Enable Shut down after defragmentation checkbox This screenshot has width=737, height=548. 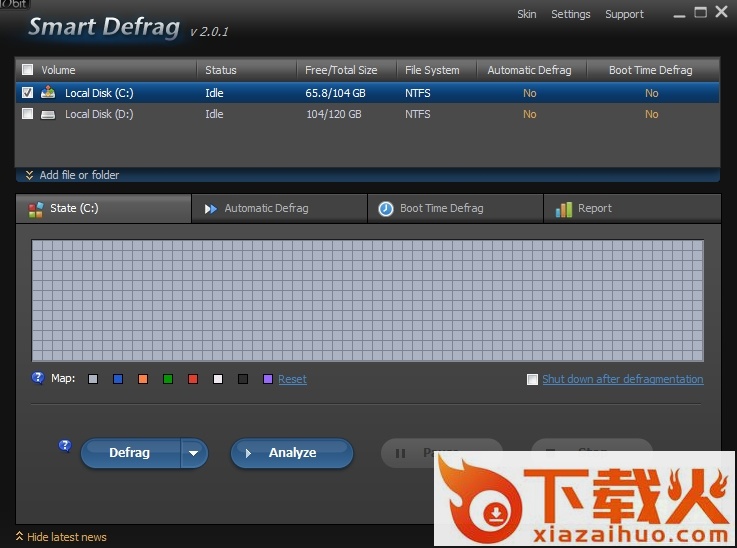pyautogui.click(x=532, y=379)
